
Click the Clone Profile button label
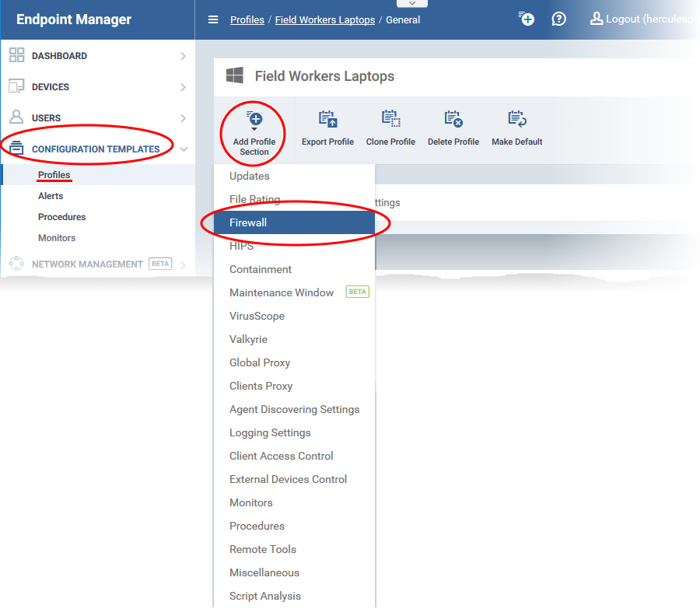(390, 142)
